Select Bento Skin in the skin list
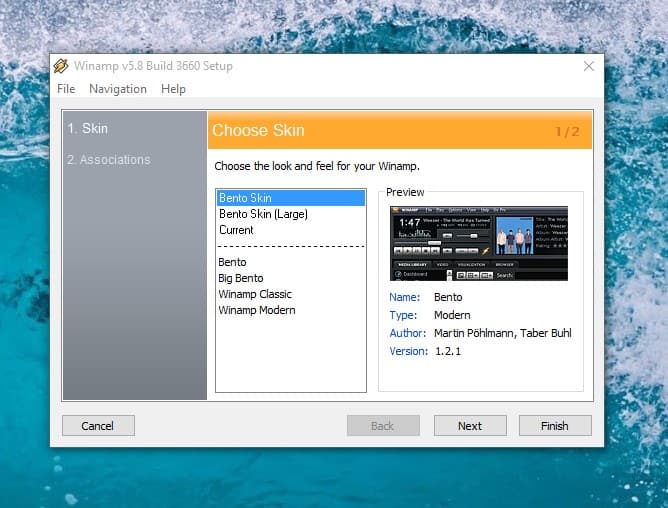The width and height of the screenshot is (668, 508). 245,198
